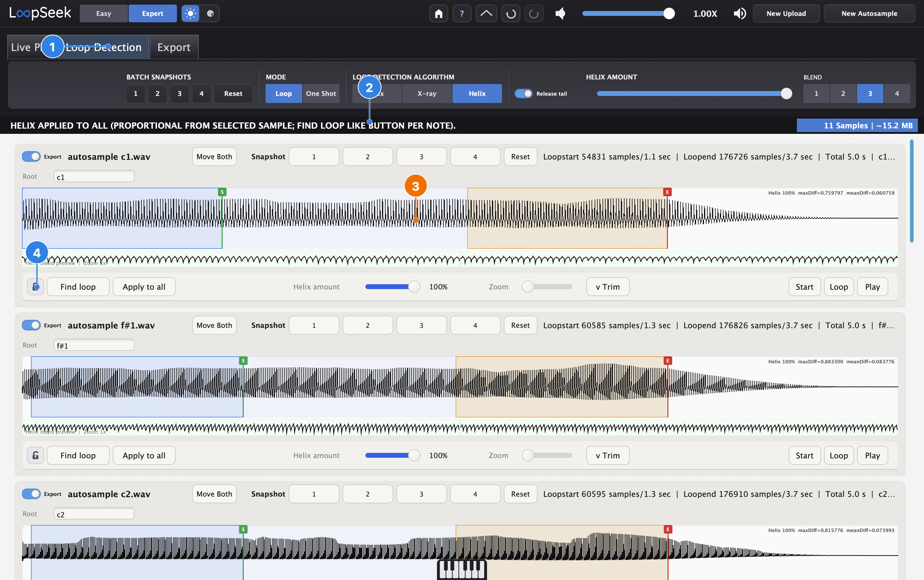924x580 pixels.
Task: Select Blend option 4
Action: pos(897,94)
